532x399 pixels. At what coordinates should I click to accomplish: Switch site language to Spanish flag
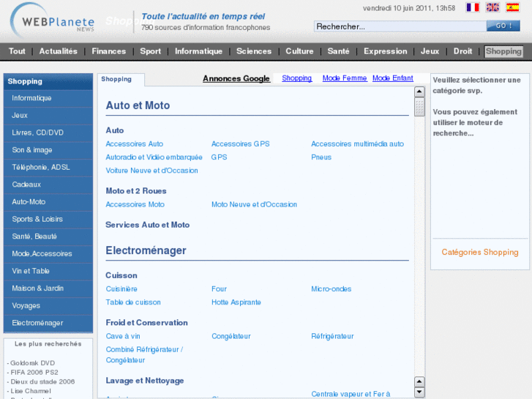[x=513, y=7]
